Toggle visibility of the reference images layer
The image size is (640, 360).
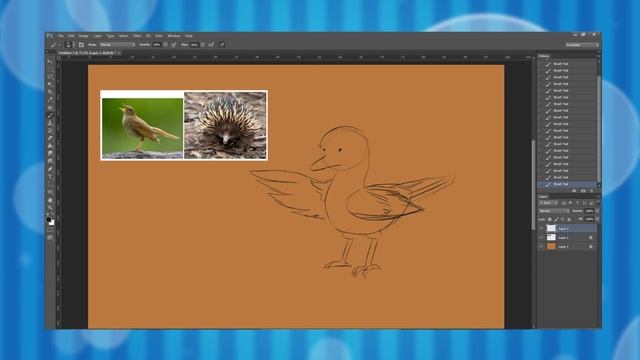coord(541,237)
